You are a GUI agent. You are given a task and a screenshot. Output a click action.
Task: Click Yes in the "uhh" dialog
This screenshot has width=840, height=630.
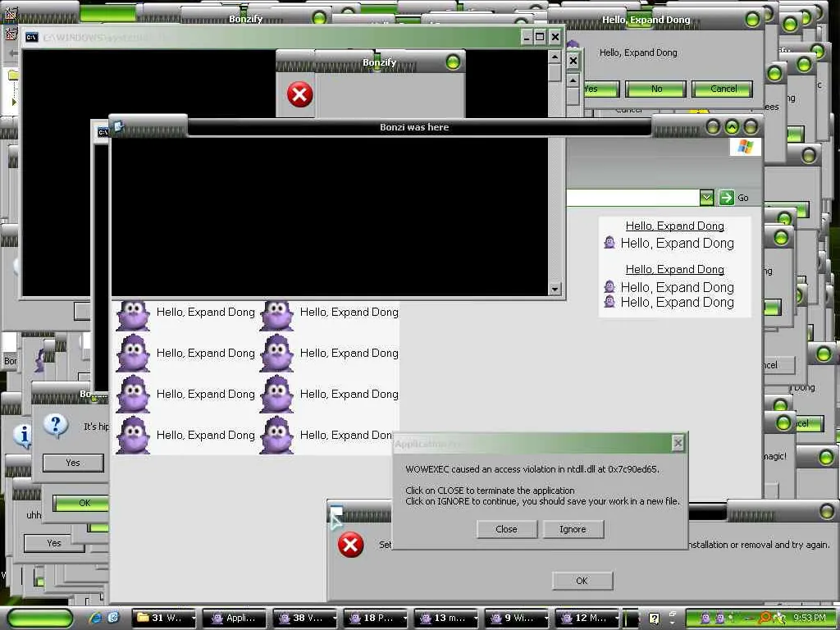(x=53, y=543)
